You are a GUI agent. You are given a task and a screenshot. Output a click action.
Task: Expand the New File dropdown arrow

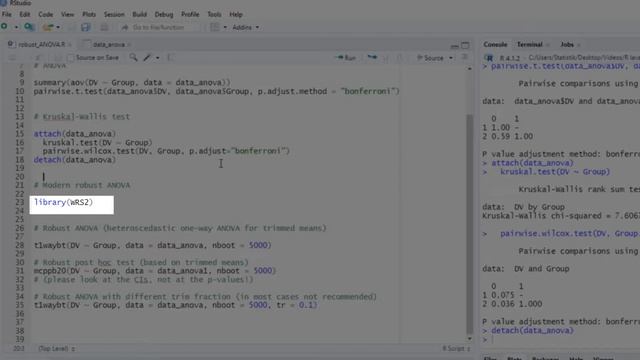pos(16,27)
